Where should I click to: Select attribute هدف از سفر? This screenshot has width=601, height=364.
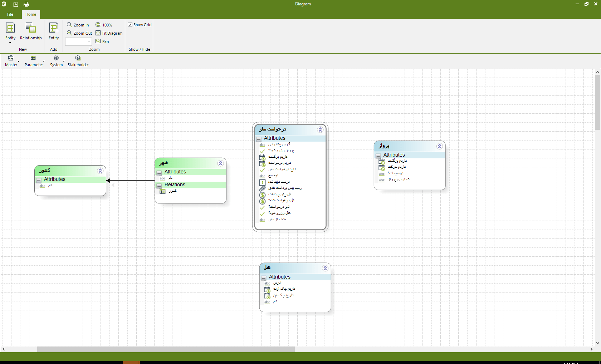point(277,220)
